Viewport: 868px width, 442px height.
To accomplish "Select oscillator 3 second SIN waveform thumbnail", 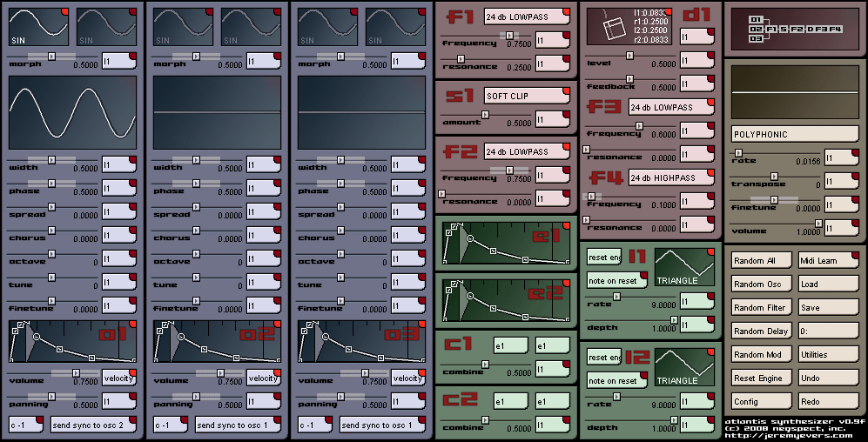I will [395, 27].
